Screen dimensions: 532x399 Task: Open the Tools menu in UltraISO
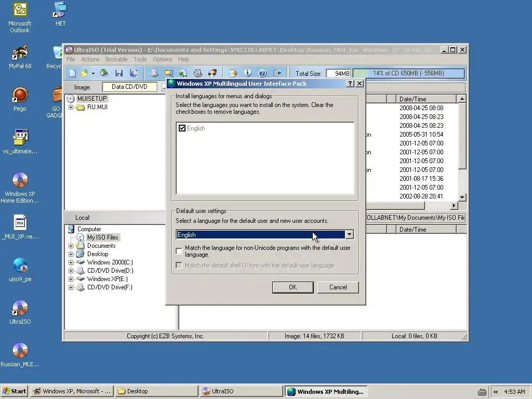click(140, 59)
